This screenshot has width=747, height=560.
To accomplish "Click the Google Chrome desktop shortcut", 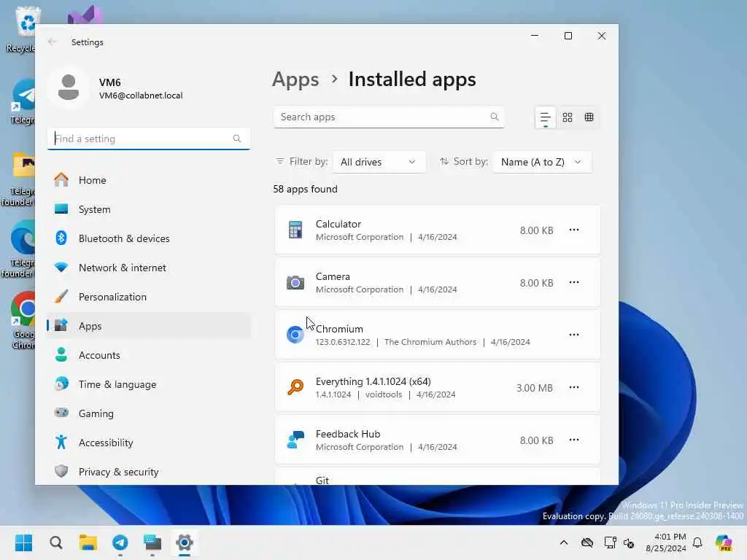I will click(23, 320).
